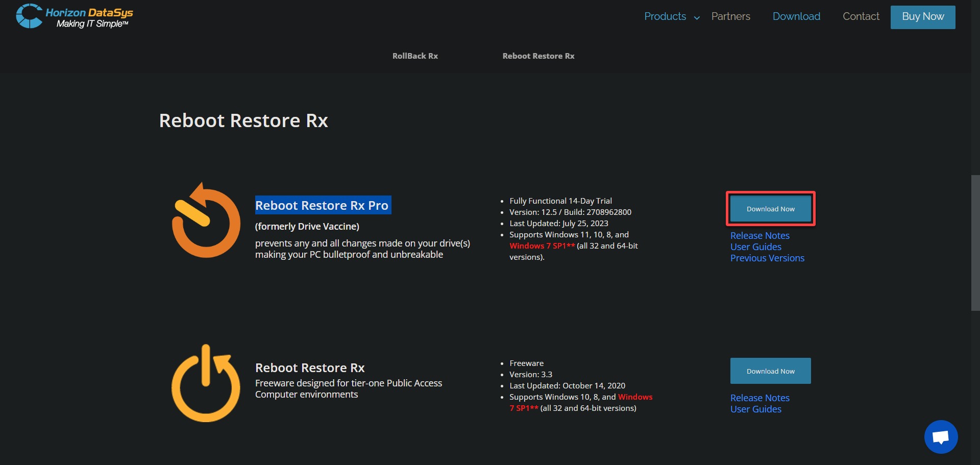Click 'Version: 3.3' text

coord(531,375)
